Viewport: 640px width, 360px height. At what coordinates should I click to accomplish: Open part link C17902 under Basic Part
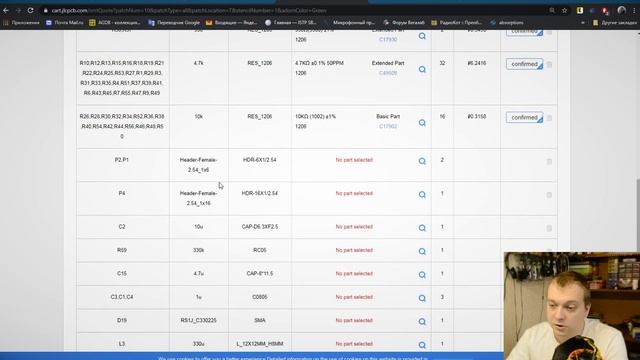(388, 127)
